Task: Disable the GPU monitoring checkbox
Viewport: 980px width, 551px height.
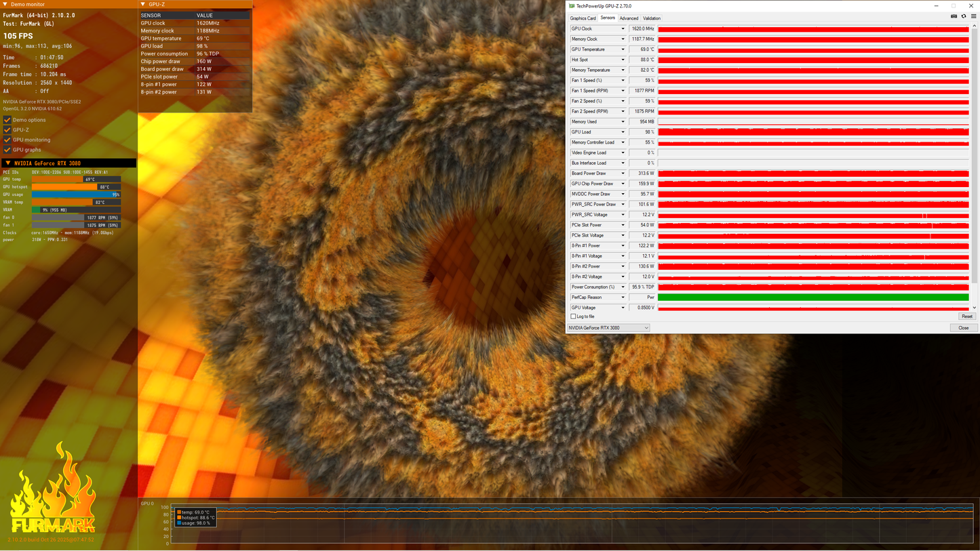Action: coord(7,140)
